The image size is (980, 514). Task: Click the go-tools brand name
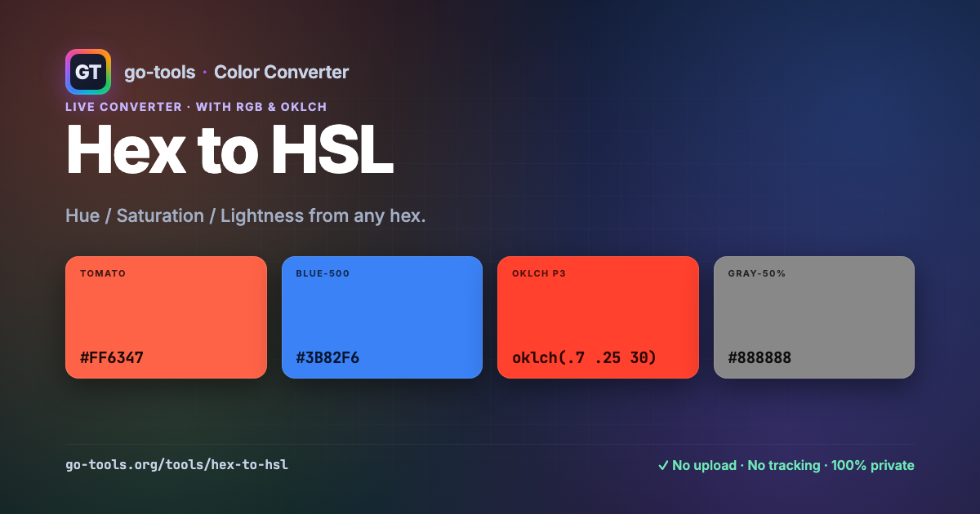[159, 72]
